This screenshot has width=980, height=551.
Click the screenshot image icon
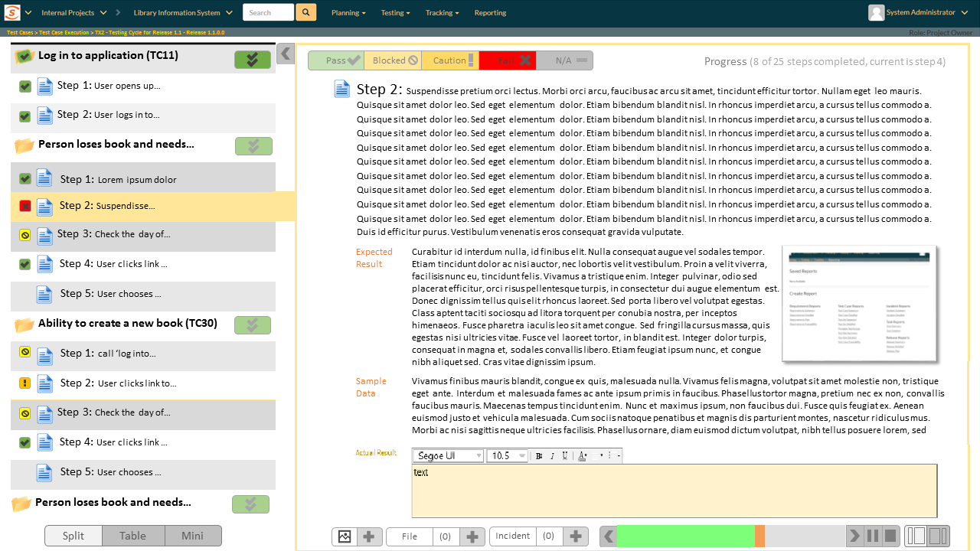345,536
